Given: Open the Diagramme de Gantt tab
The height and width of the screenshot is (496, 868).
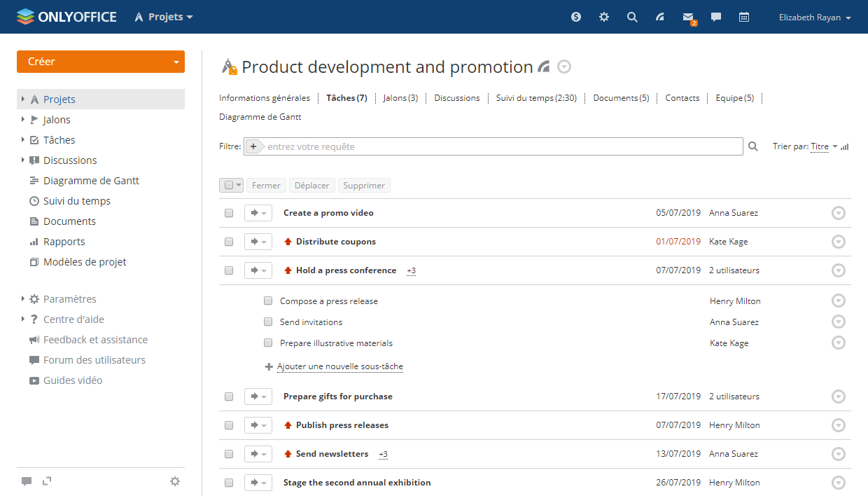Looking at the screenshot, I should (x=260, y=117).
